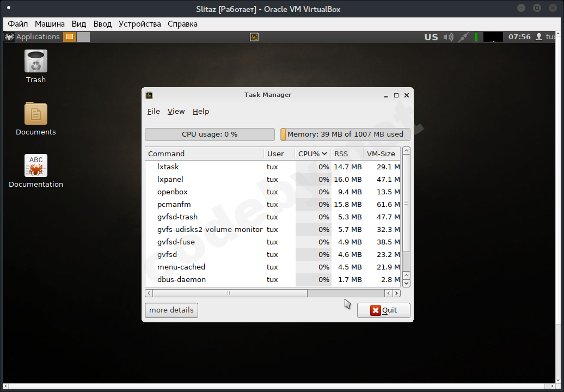Click the network connection plug icon
The image size is (564, 392).
[464, 36]
